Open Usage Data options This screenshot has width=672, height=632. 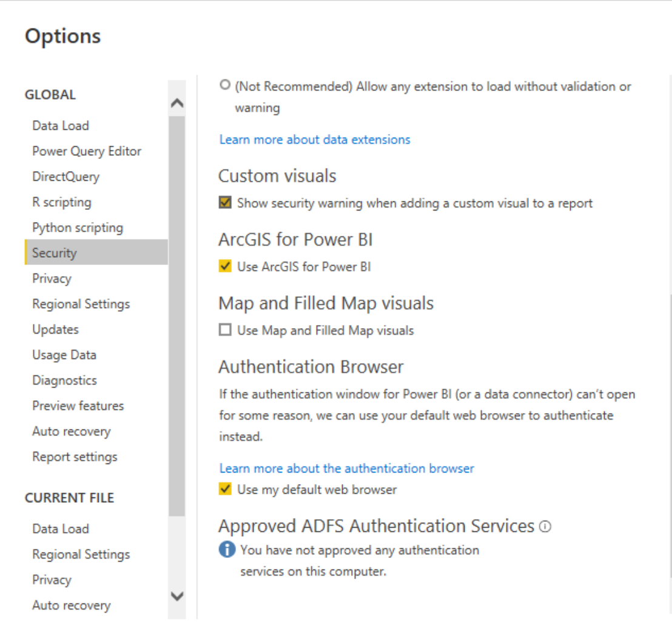pos(64,355)
